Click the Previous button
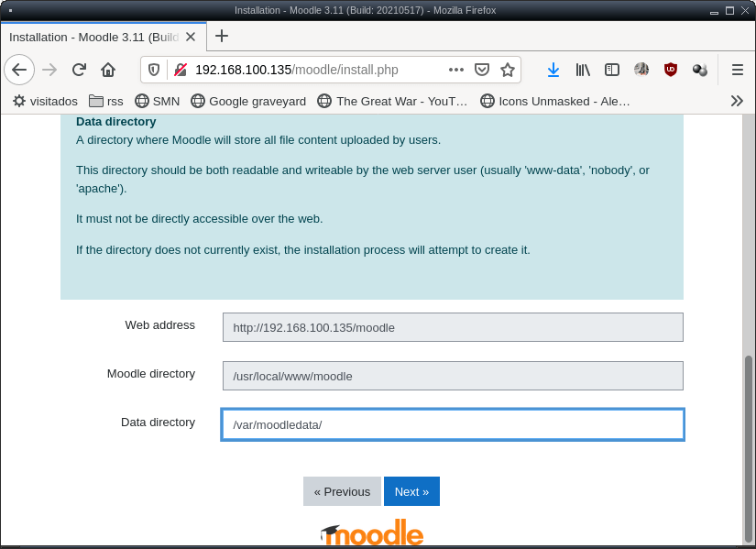Viewport: 756px width, 549px height. pyautogui.click(x=342, y=491)
